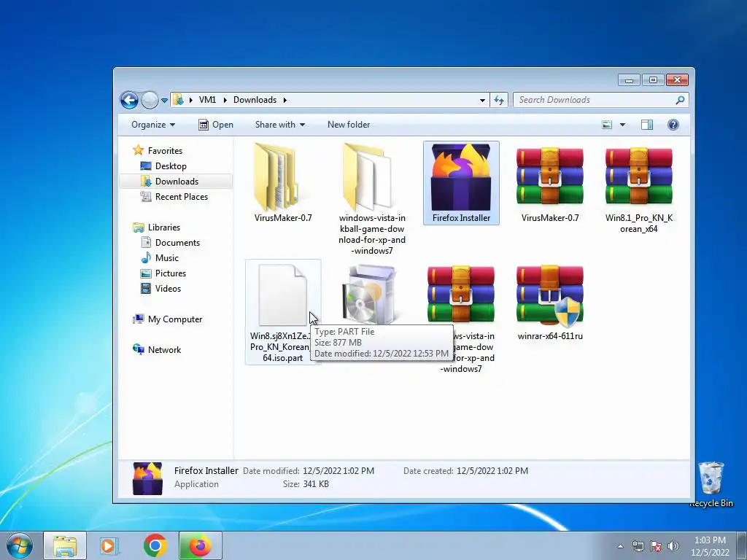Viewport: 747px width, 560px height.
Task: Click the Explorer forward arrow button
Action: (x=150, y=100)
